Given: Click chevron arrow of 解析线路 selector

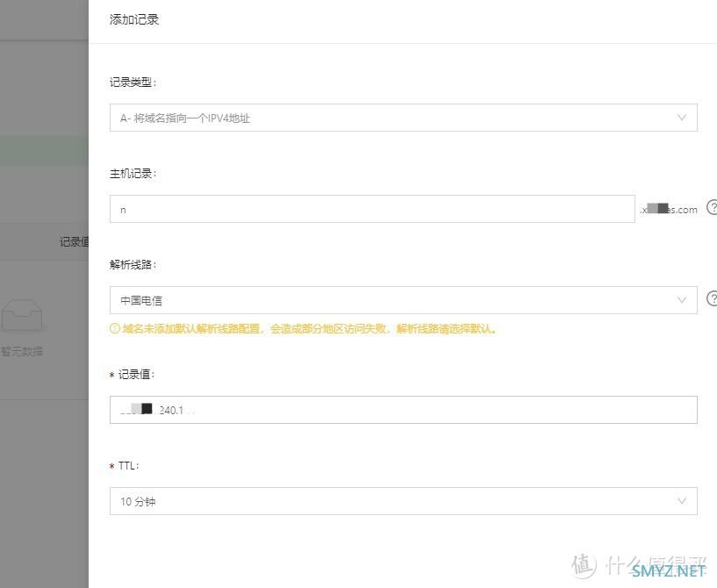Looking at the screenshot, I should [x=681, y=300].
